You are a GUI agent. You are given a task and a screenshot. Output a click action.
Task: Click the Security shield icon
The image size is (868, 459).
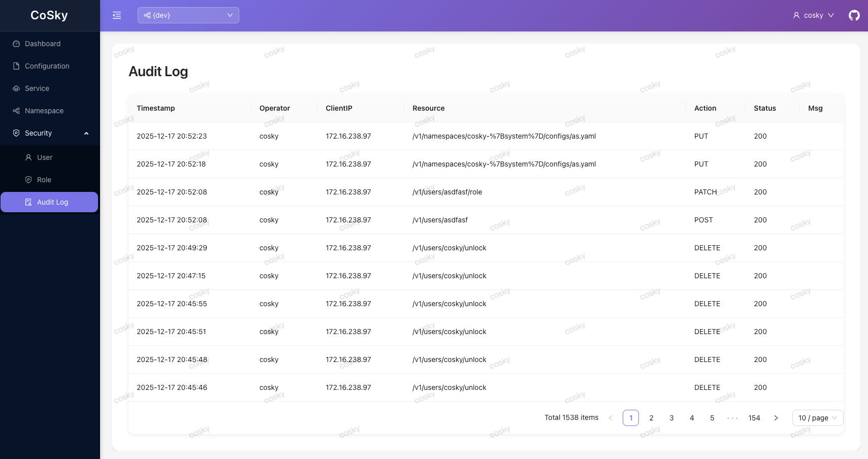(x=17, y=133)
